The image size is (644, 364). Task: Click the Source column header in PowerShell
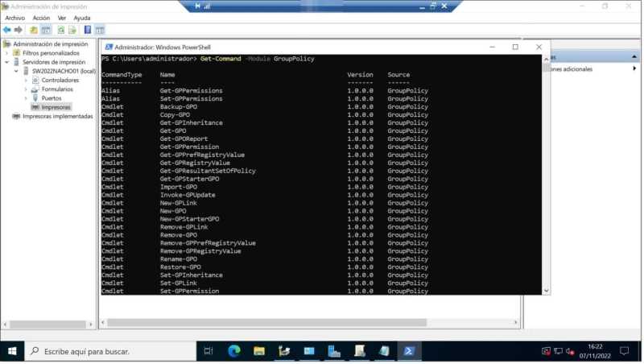tap(398, 75)
